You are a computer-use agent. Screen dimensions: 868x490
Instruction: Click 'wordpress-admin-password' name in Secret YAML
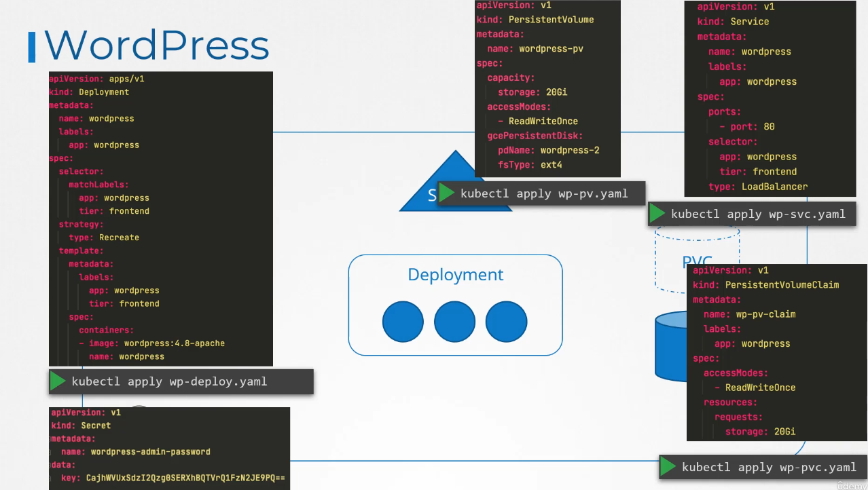tap(150, 452)
